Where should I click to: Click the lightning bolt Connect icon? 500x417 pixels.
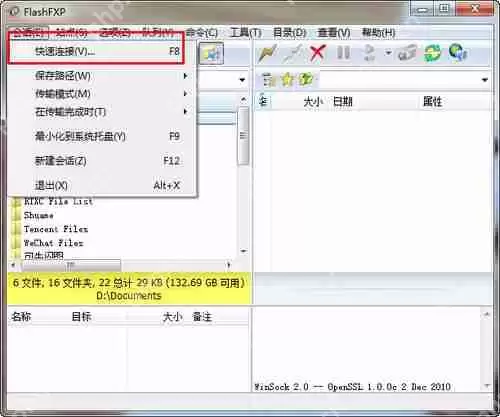click(268, 53)
